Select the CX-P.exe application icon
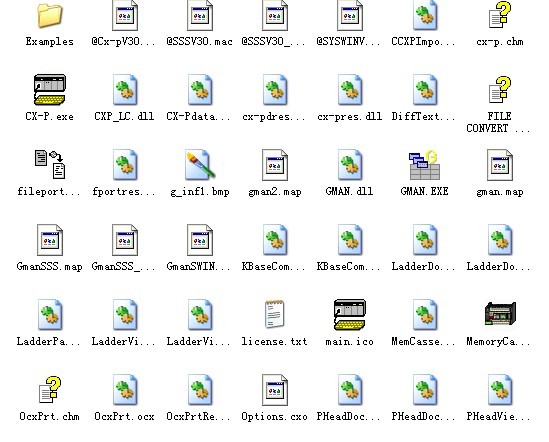The width and height of the screenshot is (549, 442). point(50,90)
